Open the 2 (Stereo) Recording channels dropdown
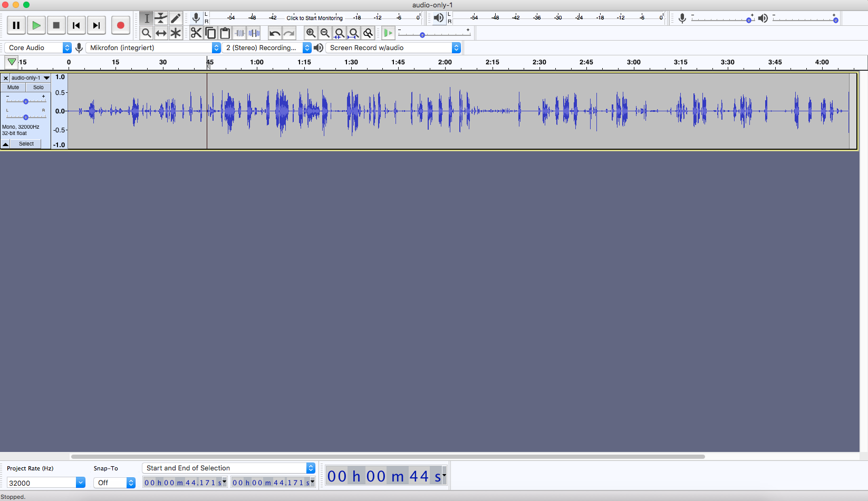Viewport: 868px width, 501px height. tap(267, 47)
